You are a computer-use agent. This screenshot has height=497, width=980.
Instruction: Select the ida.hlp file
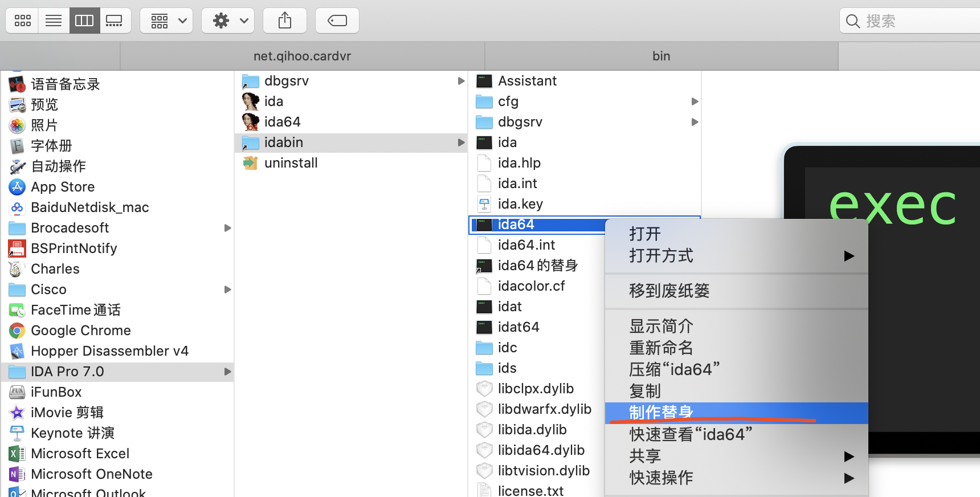click(x=585, y=163)
